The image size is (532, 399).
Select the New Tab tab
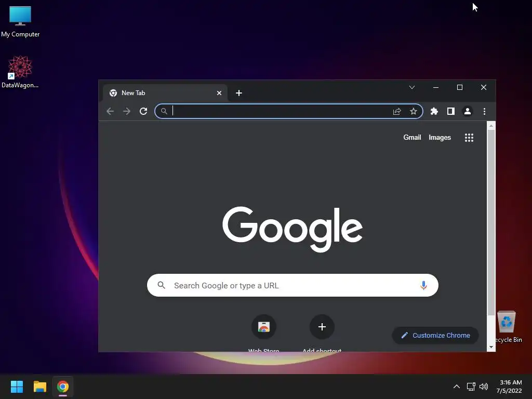[x=165, y=93]
